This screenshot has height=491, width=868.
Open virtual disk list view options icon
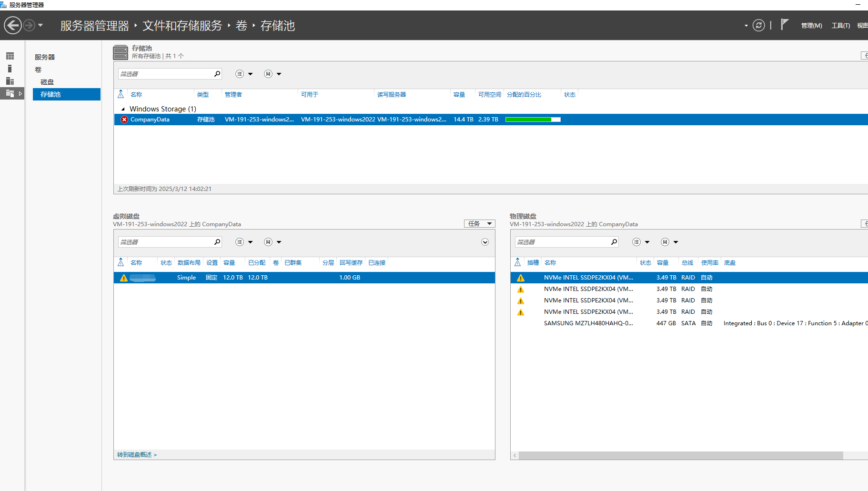(x=240, y=242)
